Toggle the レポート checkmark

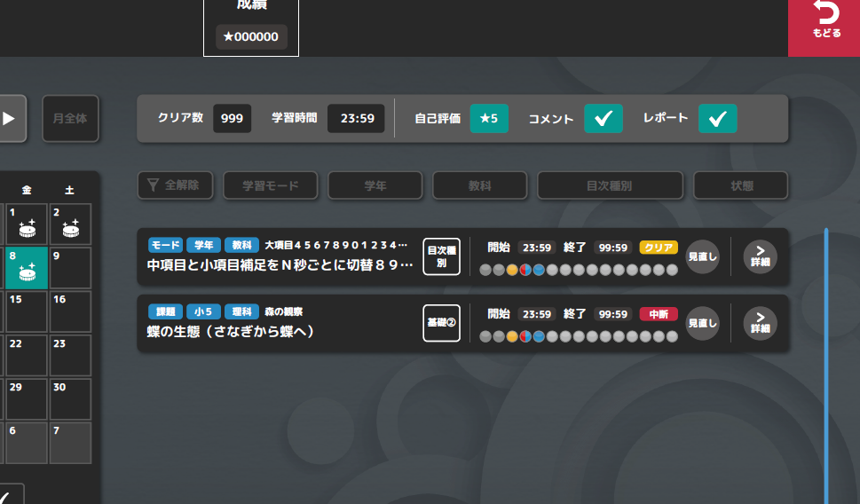click(717, 119)
